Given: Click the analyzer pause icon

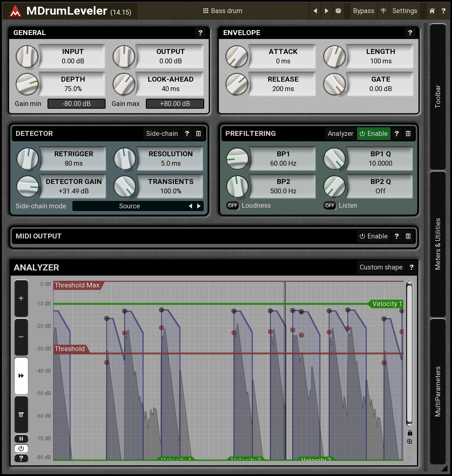Looking at the screenshot, I should pos(21,439).
